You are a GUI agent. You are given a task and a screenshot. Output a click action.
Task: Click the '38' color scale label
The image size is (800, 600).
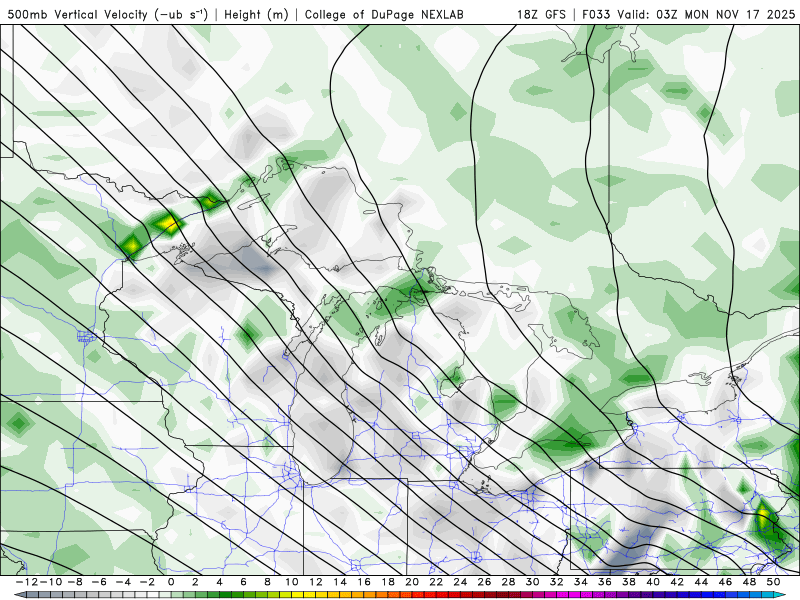pyautogui.click(x=629, y=582)
